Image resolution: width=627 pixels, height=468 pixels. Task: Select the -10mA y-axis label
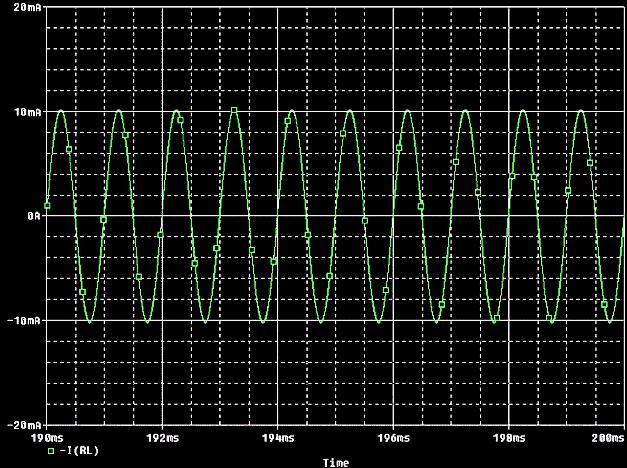pyautogui.click(x=23, y=320)
